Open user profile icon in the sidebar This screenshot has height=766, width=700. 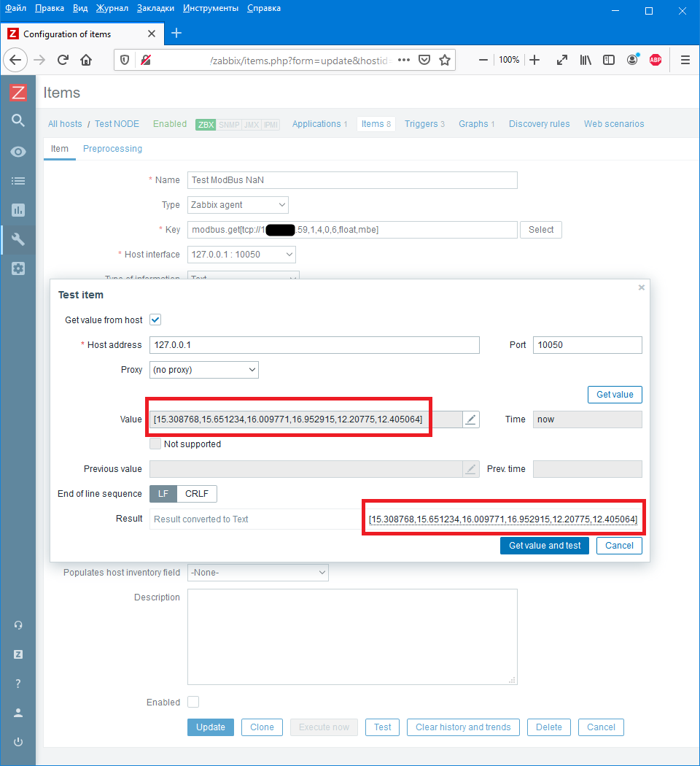click(x=18, y=713)
